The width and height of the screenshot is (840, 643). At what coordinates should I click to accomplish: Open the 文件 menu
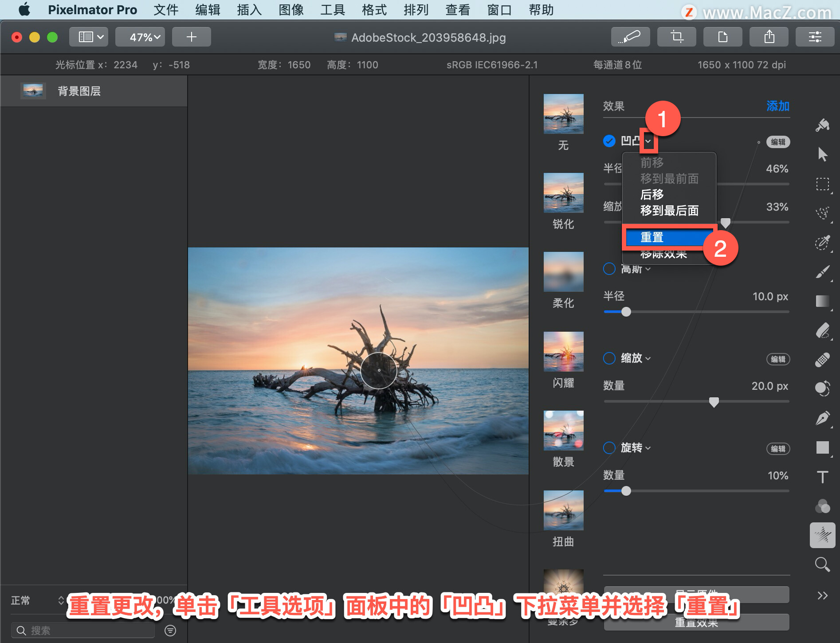(166, 10)
